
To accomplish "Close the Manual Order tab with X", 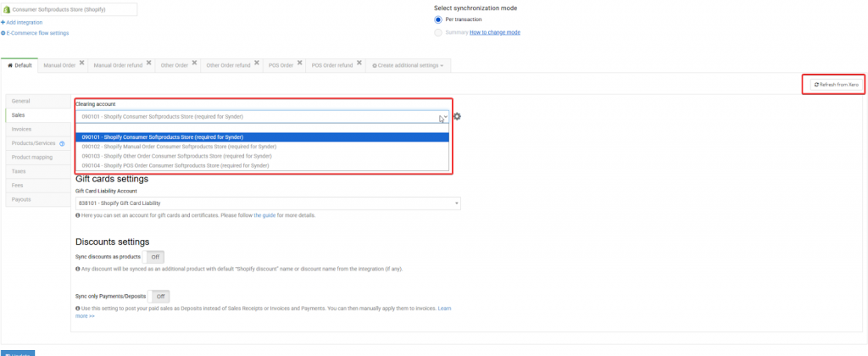I will tap(82, 63).
